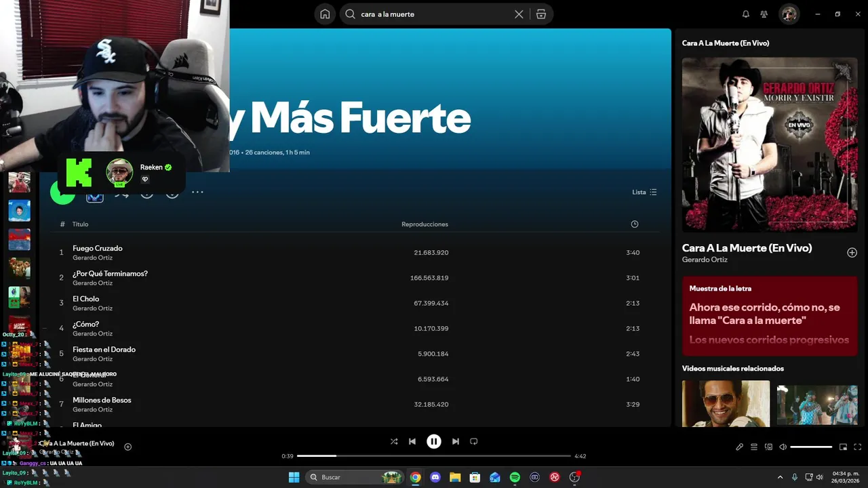Screen dimensions: 868x488
Task: Open the album more options ellipsis
Action: tap(197, 192)
